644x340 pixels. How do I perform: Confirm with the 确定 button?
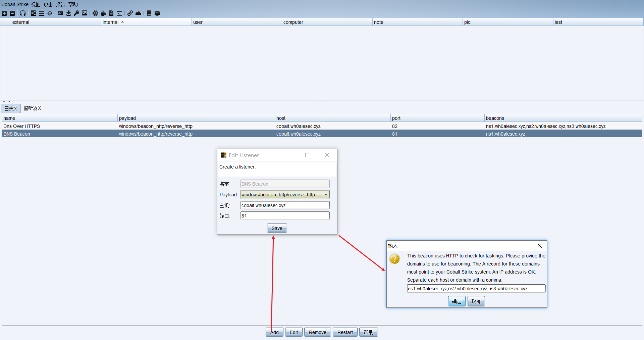(457, 301)
